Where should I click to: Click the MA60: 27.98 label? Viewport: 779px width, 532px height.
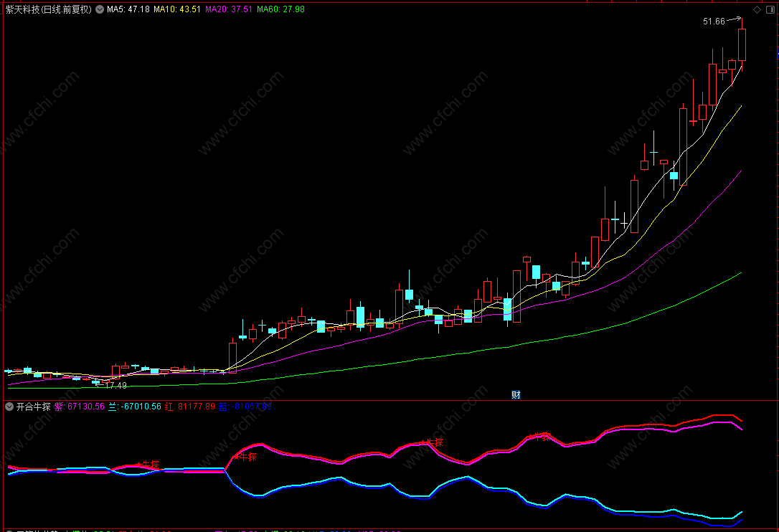pos(280,9)
